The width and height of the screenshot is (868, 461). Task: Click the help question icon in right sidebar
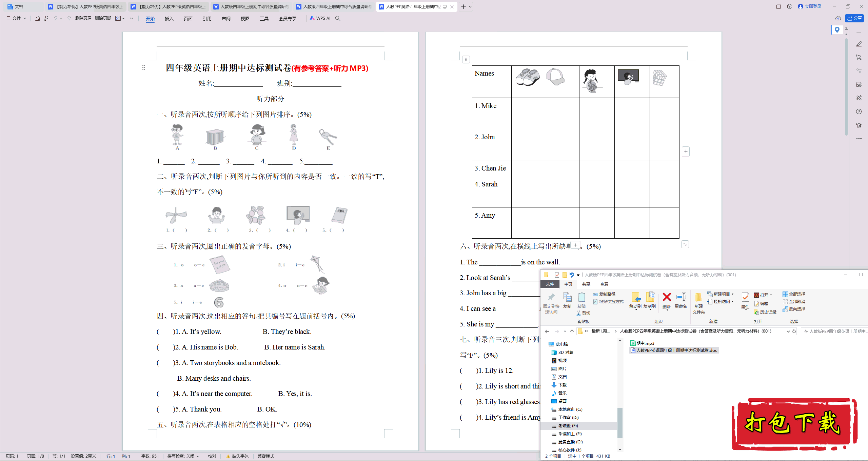point(859,112)
